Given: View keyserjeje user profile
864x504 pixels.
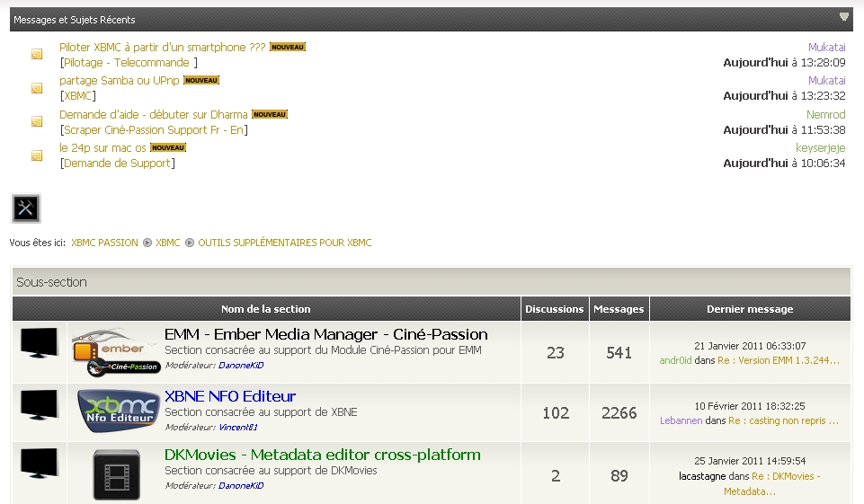Looking at the screenshot, I should 821,147.
